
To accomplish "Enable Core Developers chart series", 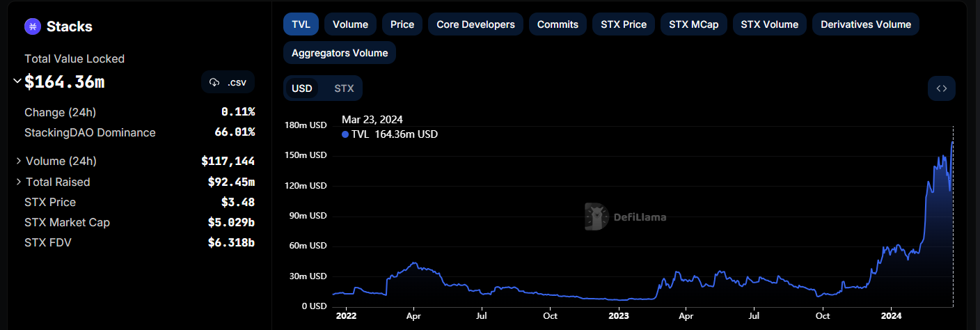I will coord(475,24).
